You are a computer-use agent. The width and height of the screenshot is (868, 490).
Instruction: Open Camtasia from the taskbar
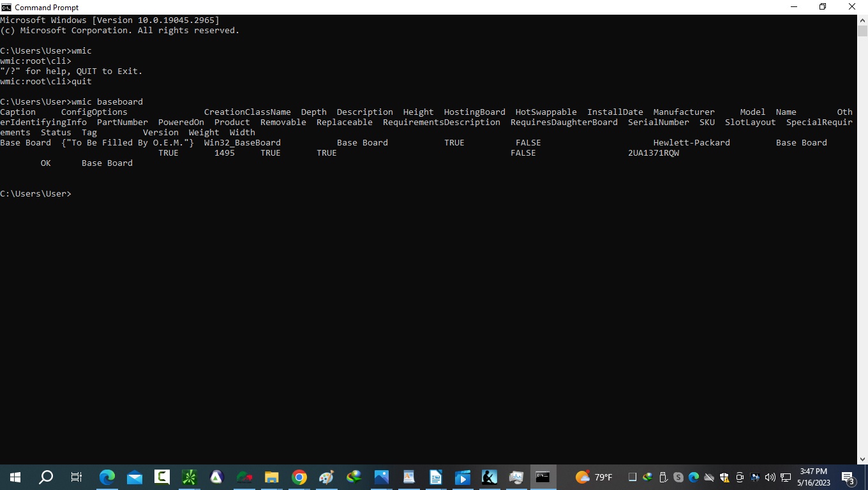pyautogui.click(x=162, y=477)
